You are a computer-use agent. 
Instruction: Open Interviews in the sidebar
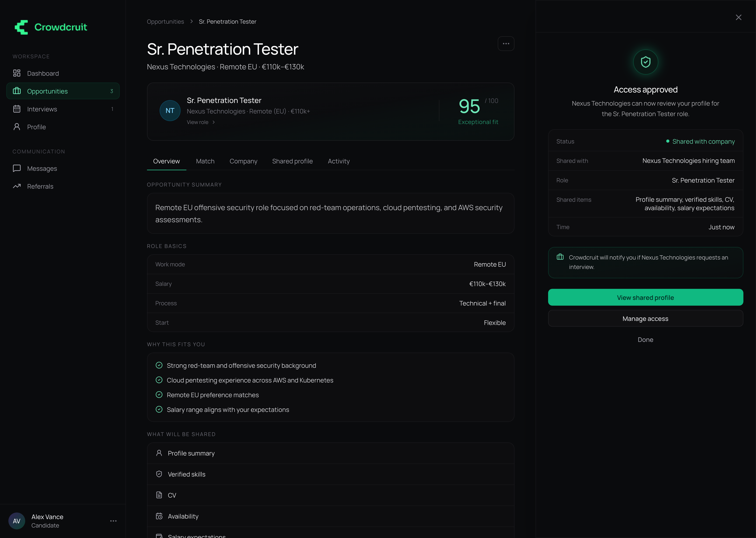tap(63, 109)
